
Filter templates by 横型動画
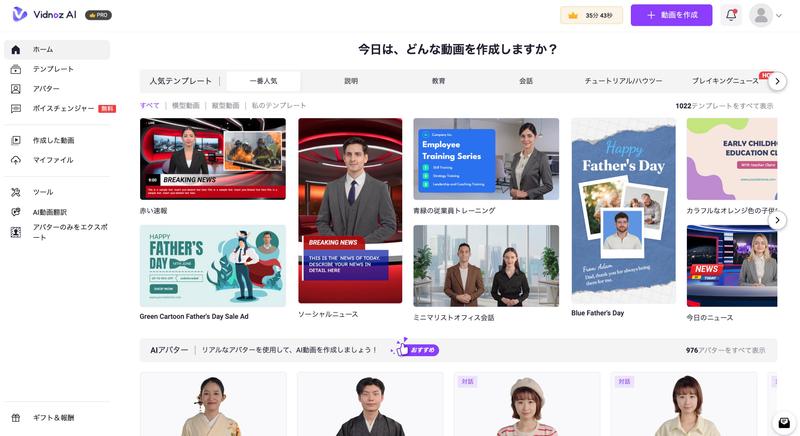185,105
